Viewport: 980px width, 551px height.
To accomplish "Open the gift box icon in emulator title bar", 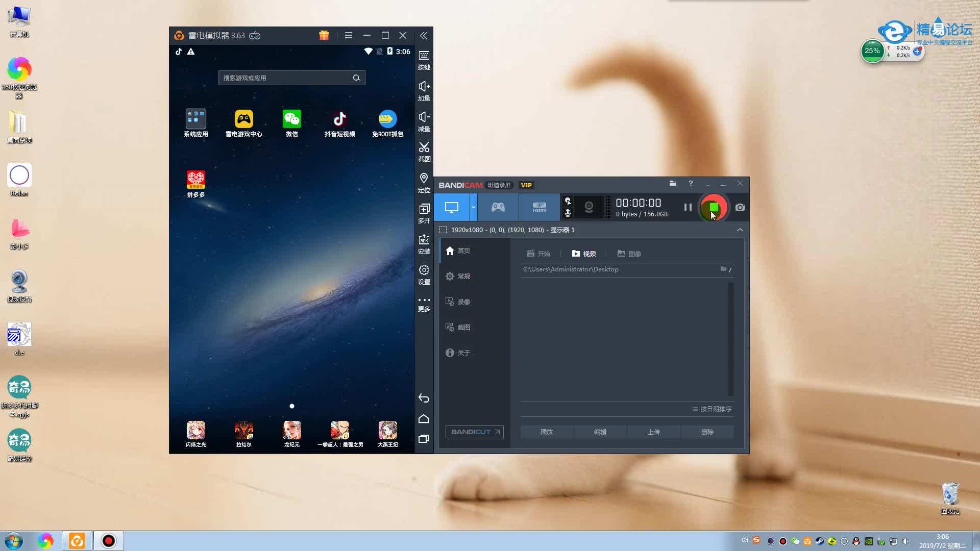I will click(x=324, y=35).
